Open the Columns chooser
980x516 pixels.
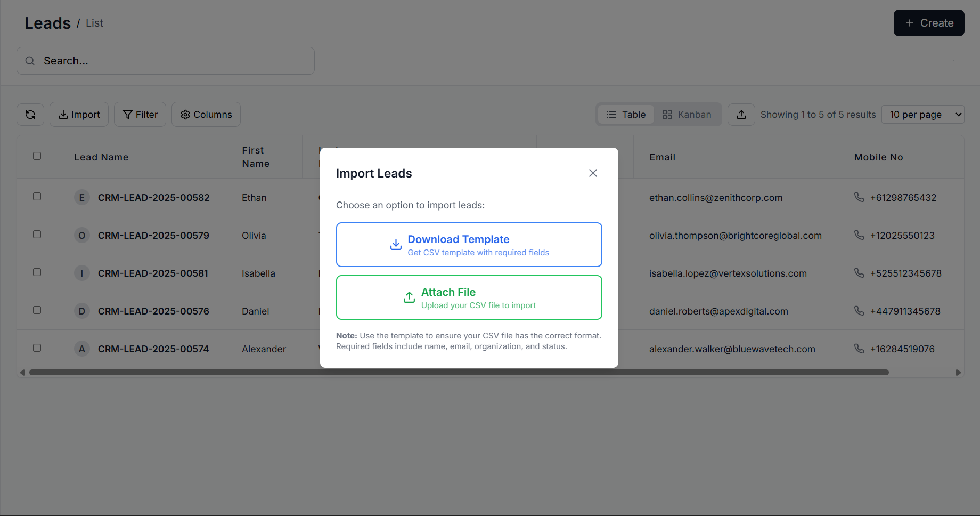click(206, 115)
